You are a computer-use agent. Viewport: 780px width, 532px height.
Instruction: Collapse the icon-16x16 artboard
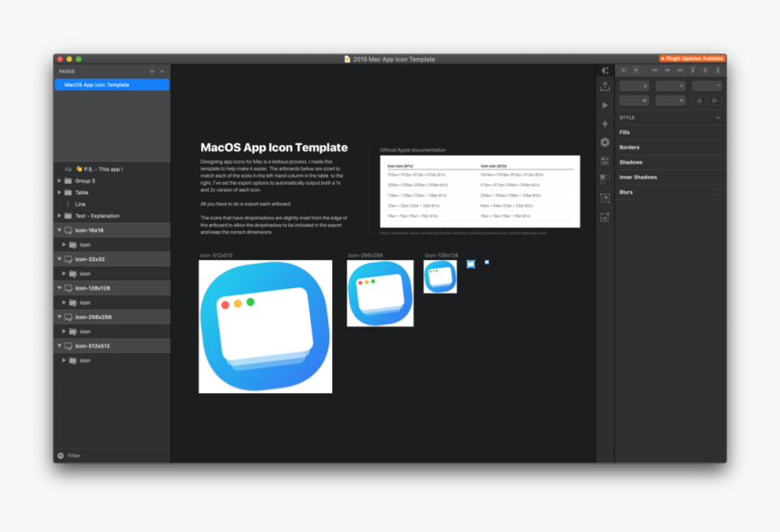(x=59, y=230)
